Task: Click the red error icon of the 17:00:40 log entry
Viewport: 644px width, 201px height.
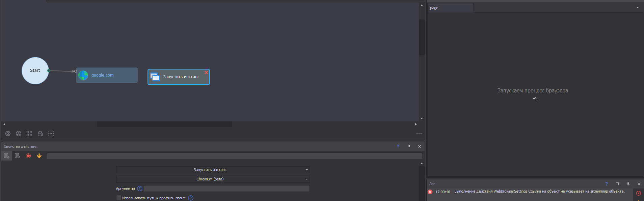Action: click(x=430, y=192)
